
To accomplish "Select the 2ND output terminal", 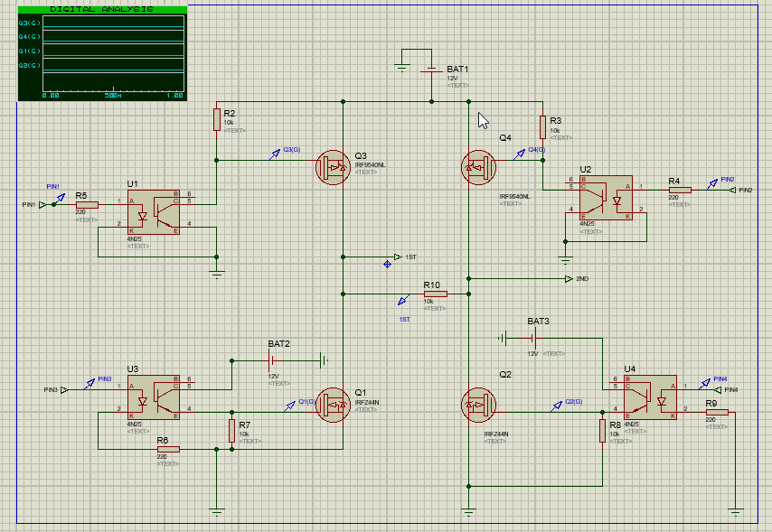I will coord(569,278).
